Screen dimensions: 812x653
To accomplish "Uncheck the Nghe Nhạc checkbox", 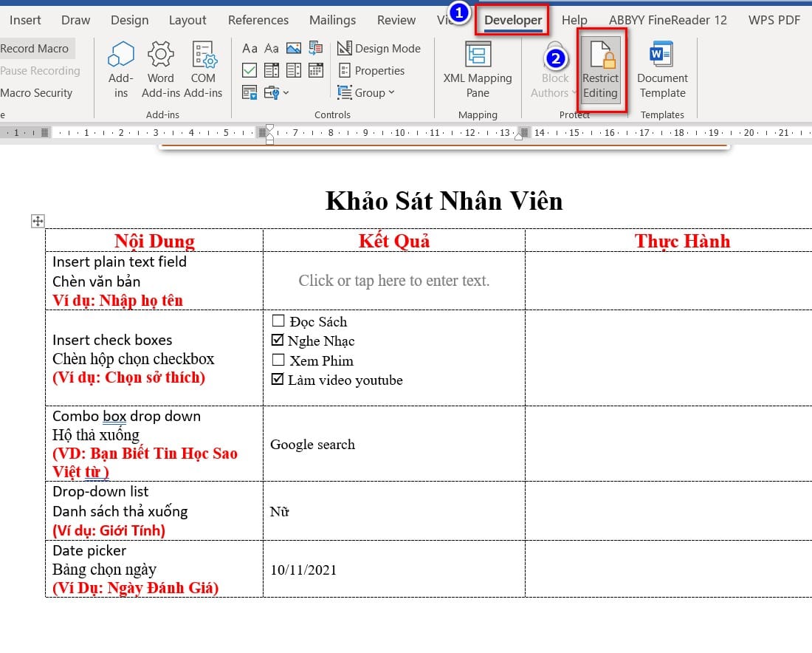I will 278,340.
